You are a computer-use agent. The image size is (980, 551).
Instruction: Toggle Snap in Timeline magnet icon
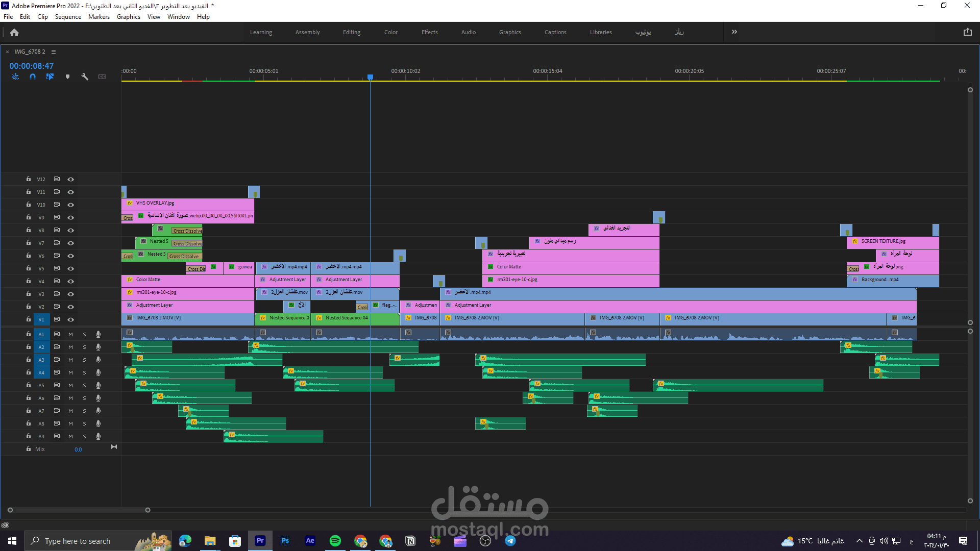point(33,77)
